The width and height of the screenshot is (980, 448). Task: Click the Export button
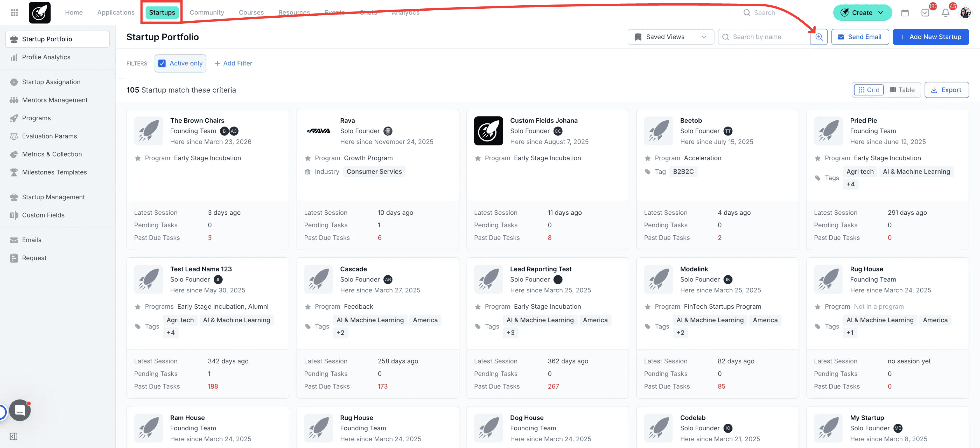[946, 90]
